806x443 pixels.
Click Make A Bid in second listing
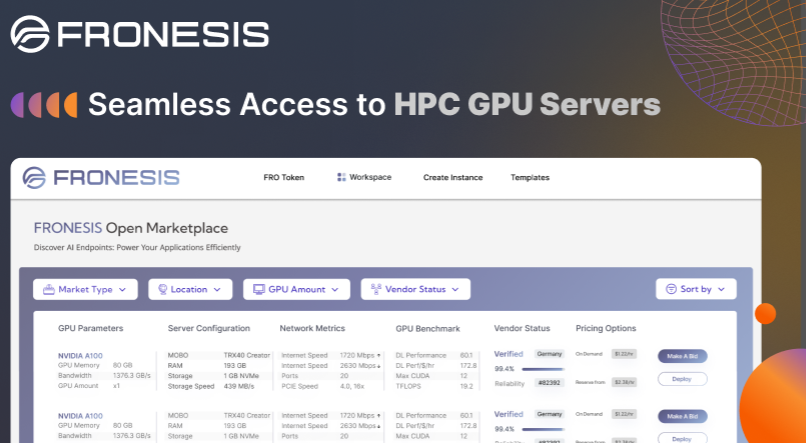pos(683,416)
